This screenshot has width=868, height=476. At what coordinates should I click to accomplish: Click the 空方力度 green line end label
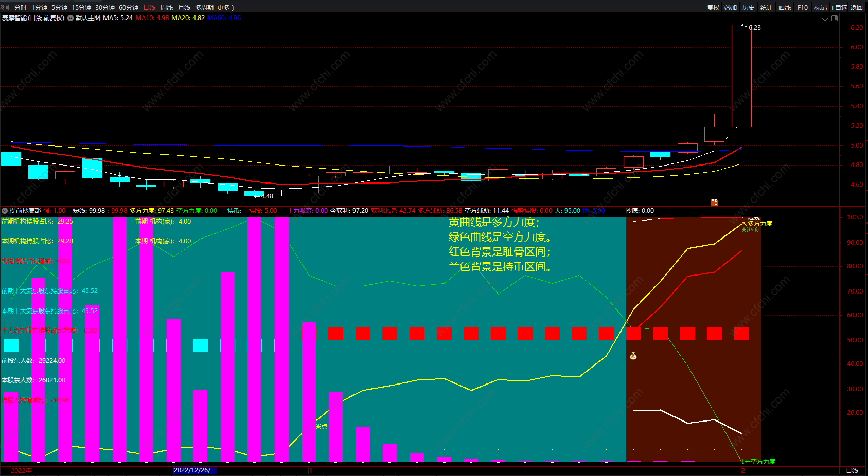tap(763, 462)
